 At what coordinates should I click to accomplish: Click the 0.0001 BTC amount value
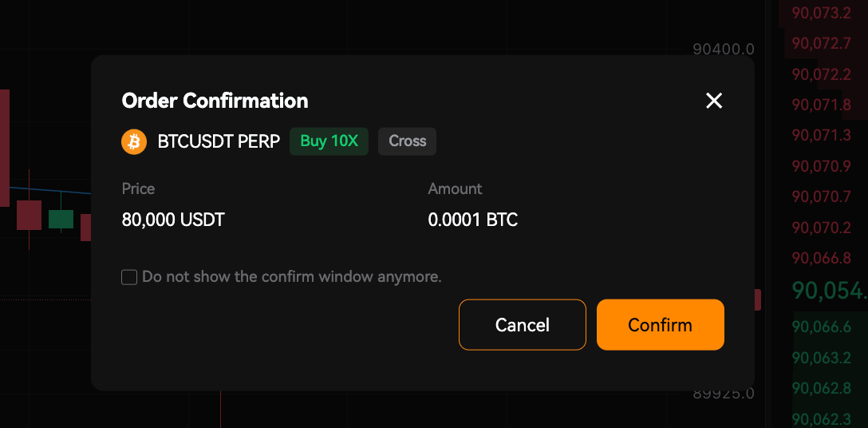click(473, 220)
